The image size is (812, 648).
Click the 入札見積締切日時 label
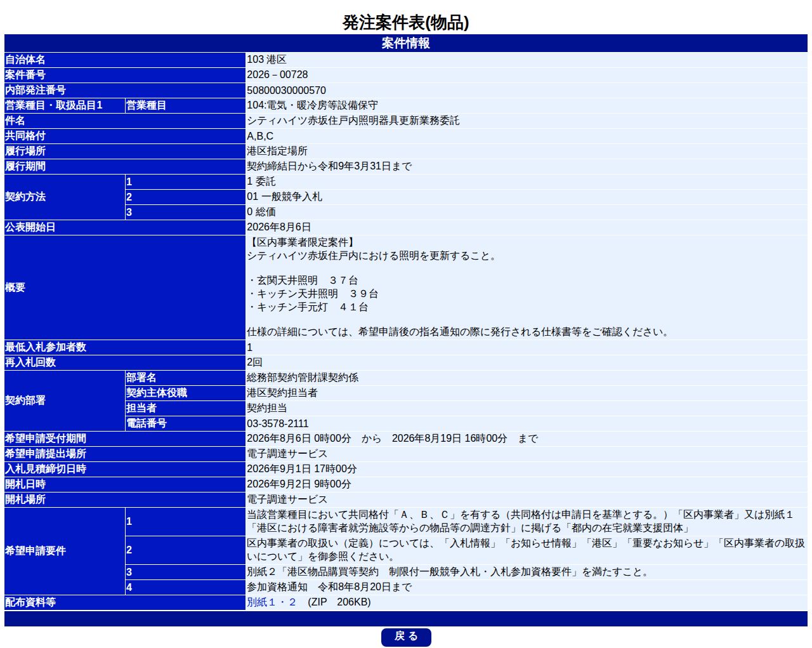45,469
